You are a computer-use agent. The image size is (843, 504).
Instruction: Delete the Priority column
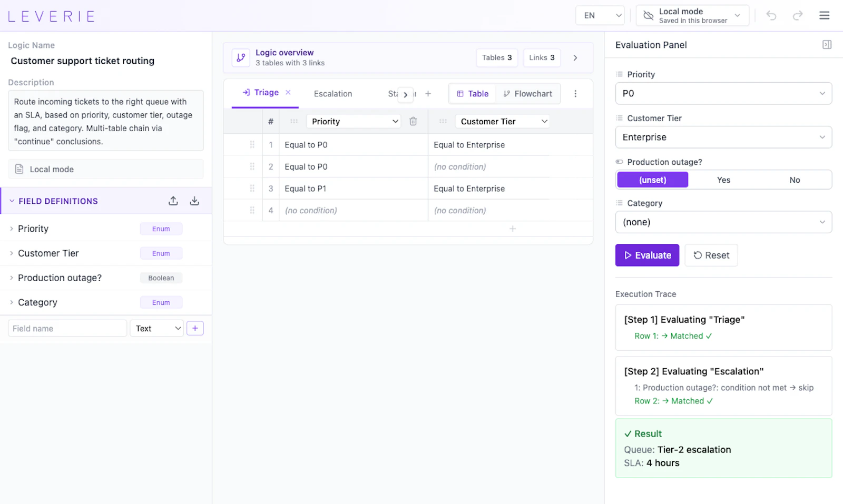tap(413, 121)
